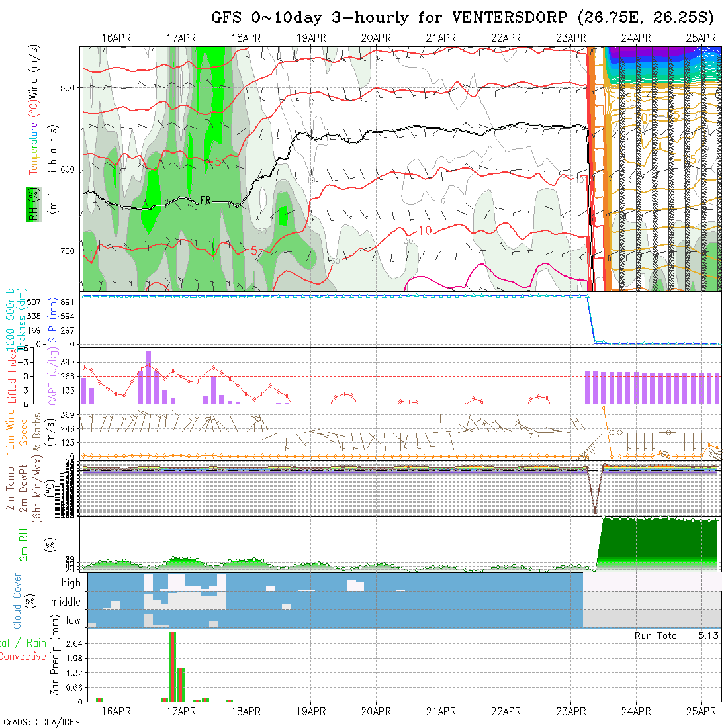728x728 pixels.
Task: Click the GFS VENTERSDORP chart title
Action: click(x=462, y=18)
